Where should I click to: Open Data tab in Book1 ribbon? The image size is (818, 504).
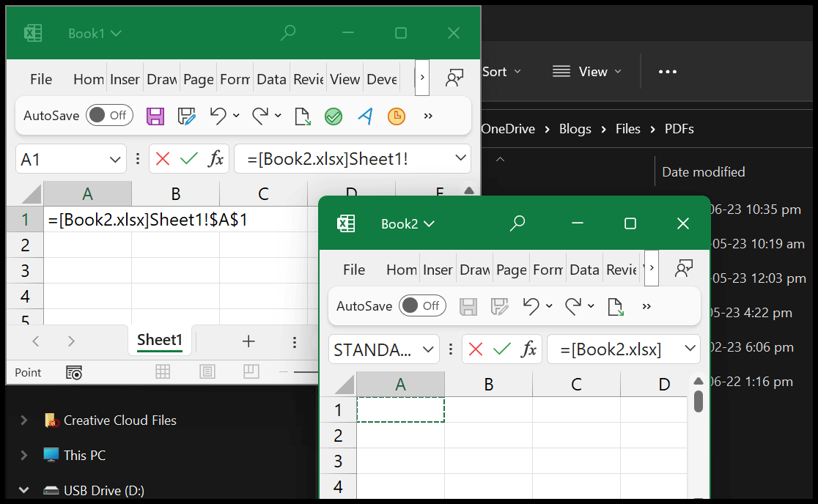271,79
